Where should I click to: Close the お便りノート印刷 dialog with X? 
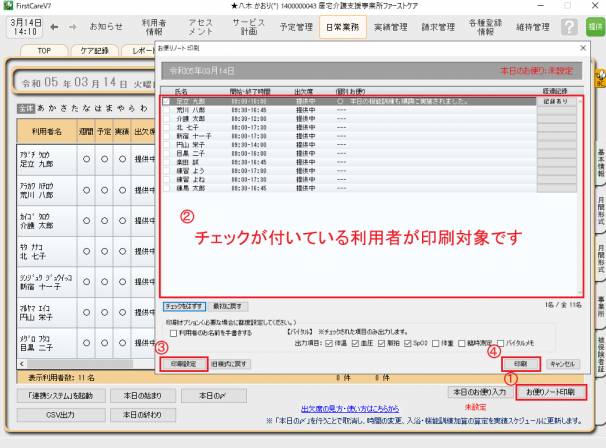[x=583, y=47]
